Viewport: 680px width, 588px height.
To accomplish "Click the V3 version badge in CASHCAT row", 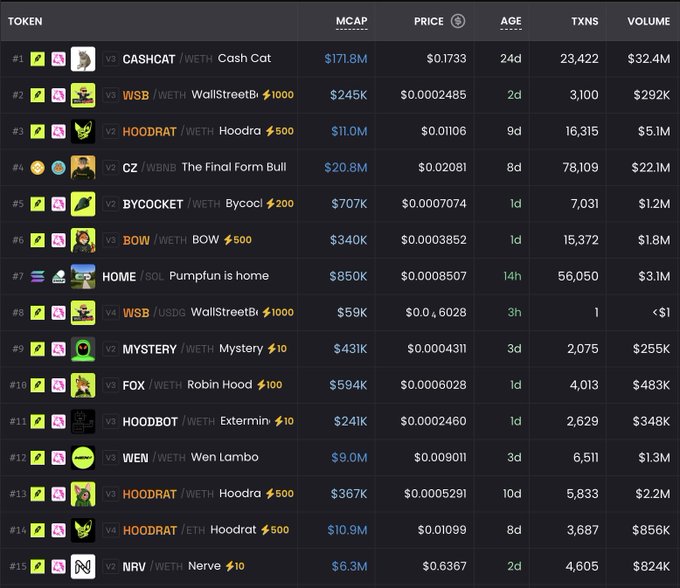I will click(x=111, y=59).
